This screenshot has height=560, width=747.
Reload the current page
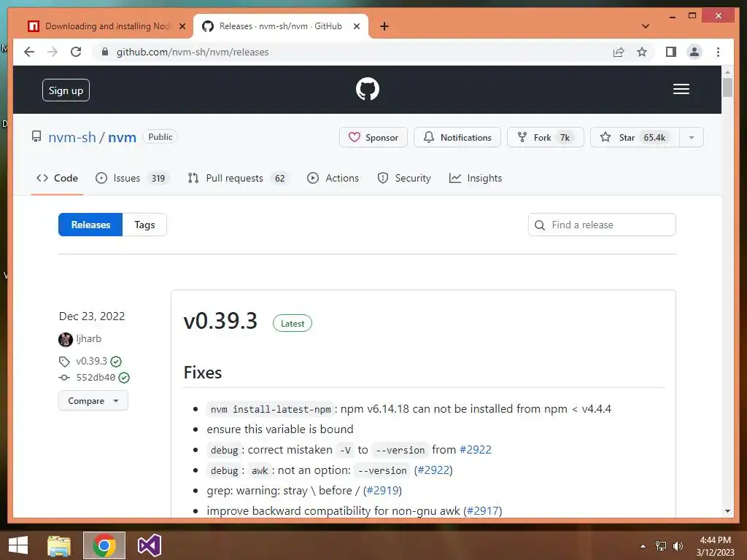(76, 52)
